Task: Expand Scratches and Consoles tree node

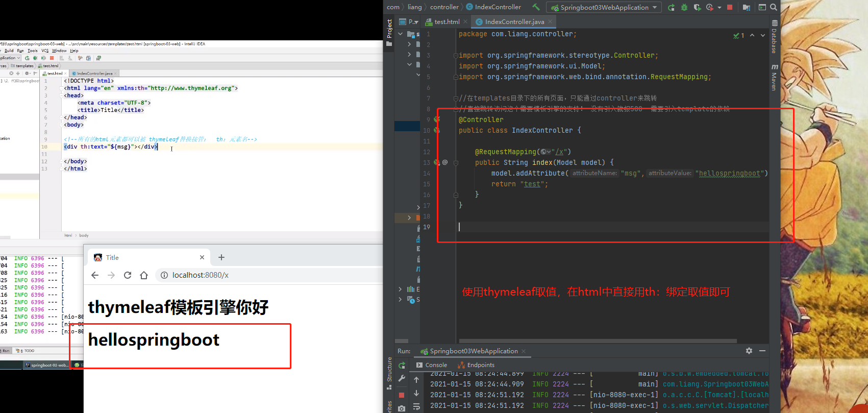Action: point(400,299)
